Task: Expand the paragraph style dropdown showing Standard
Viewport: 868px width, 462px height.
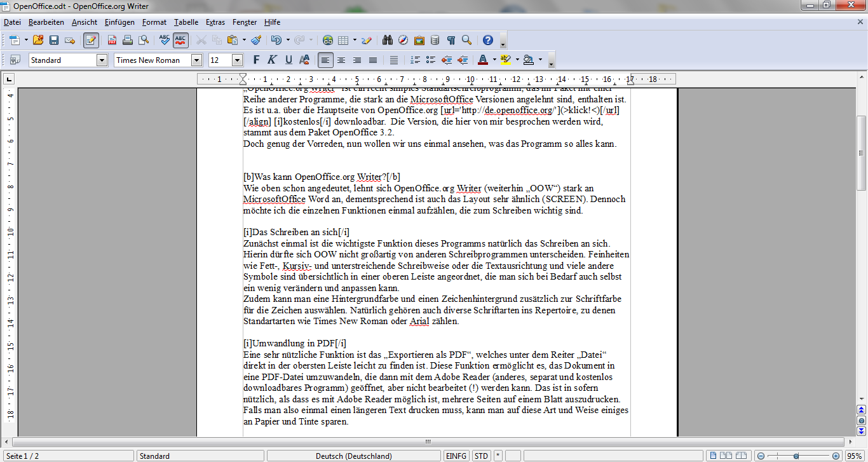Action: [x=102, y=60]
